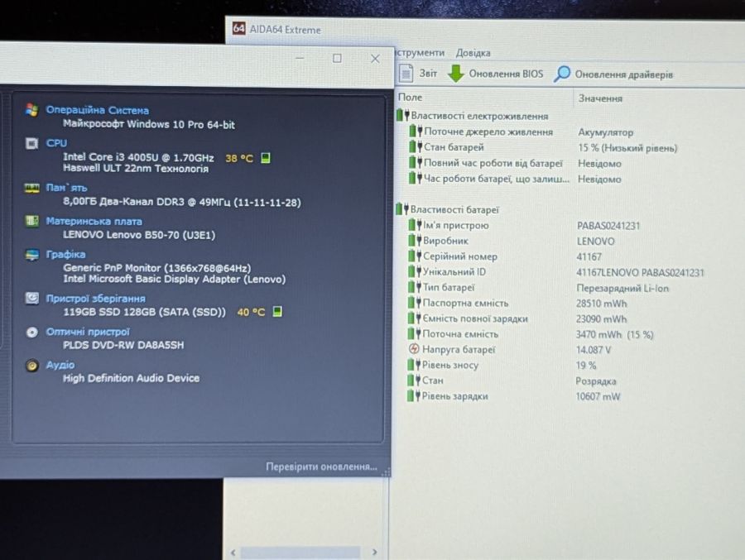Open the Довідка menu in AIDA64

tap(473, 53)
